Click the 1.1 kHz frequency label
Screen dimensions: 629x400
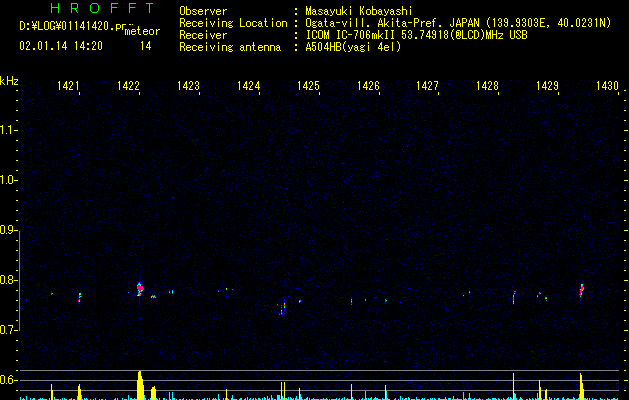8,130
